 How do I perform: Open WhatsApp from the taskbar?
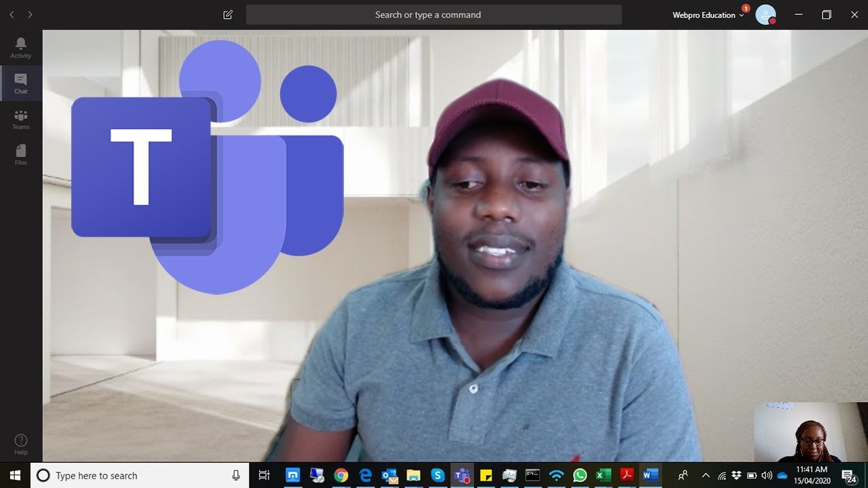[580, 475]
